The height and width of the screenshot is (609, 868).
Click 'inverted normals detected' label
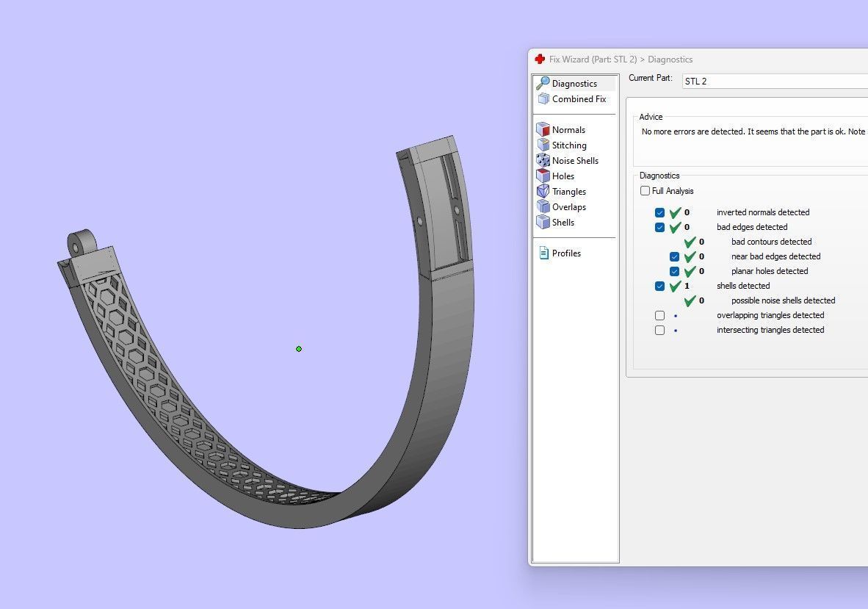tap(763, 212)
